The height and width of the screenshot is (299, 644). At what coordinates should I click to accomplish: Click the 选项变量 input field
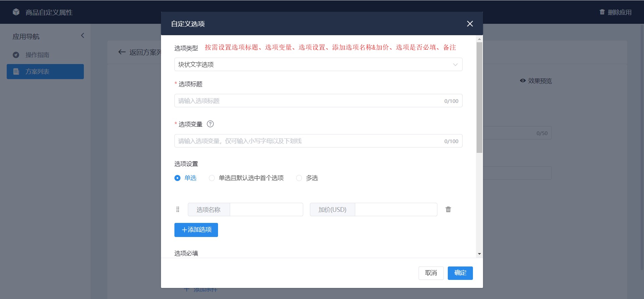[x=318, y=141]
